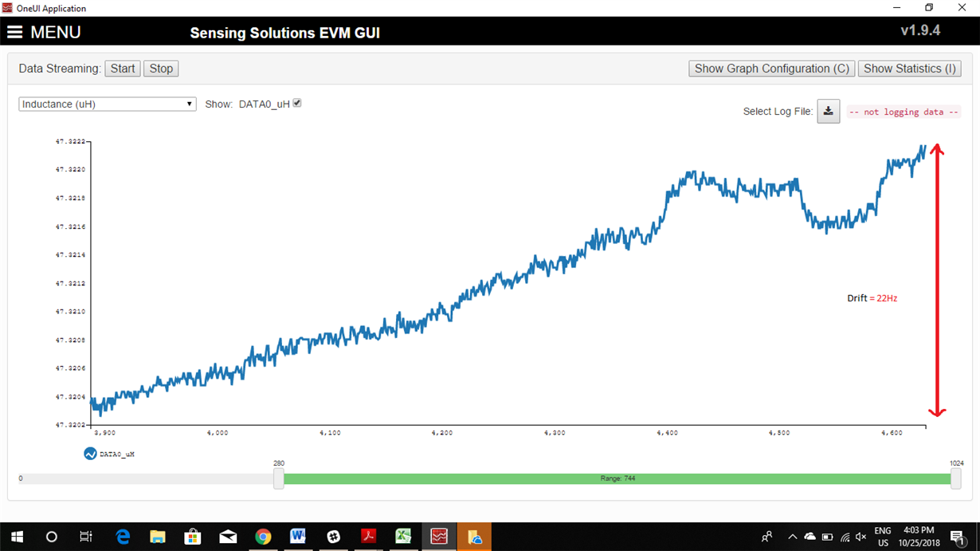Click the Start data streaming button
The width and height of the screenshot is (980, 551).
[x=123, y=69]
